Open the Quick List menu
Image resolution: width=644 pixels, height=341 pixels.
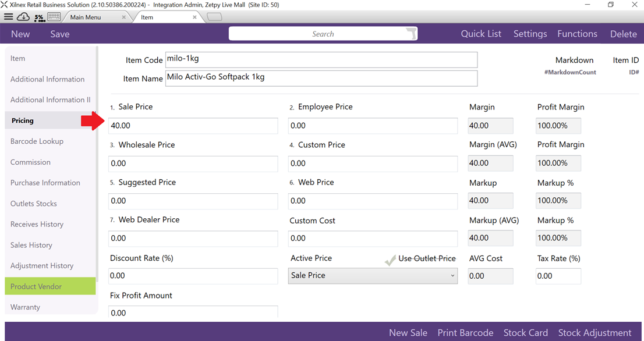click(480, 34)
